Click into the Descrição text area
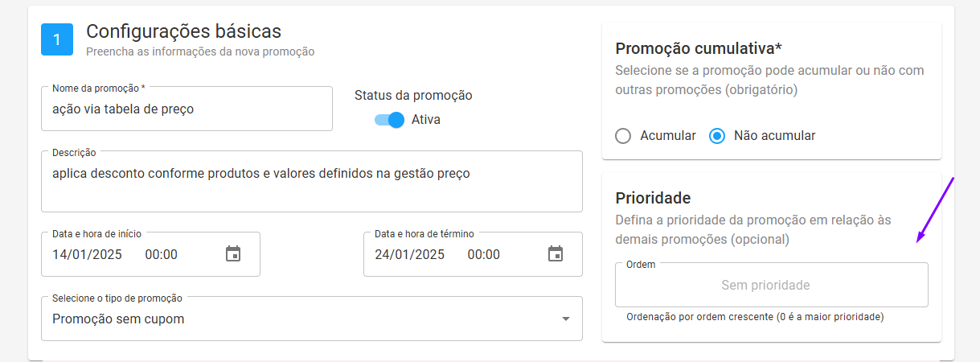Image resolution: width=980 pixels, height=362 pixels. click(312, 181)
